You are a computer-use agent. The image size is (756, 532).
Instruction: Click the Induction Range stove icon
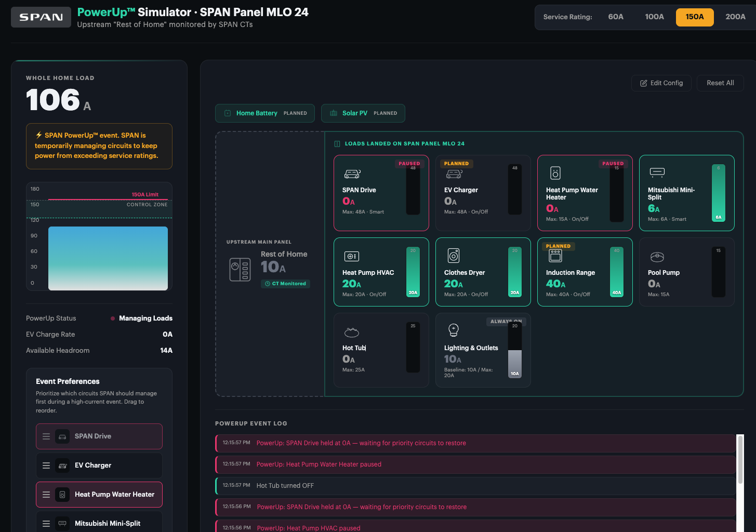point(555,256)
